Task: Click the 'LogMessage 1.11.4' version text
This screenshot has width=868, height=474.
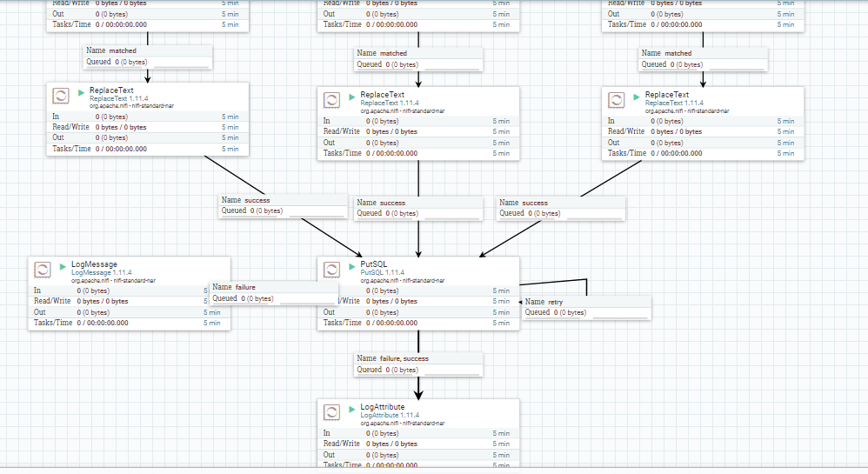Action: [101, 272]
